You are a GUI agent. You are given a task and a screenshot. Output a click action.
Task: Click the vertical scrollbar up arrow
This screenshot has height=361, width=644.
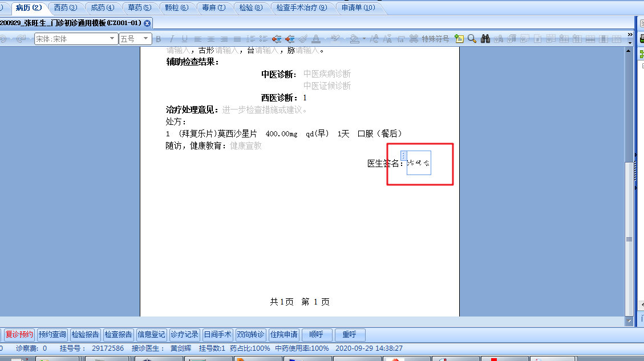[x=629, y=51]
